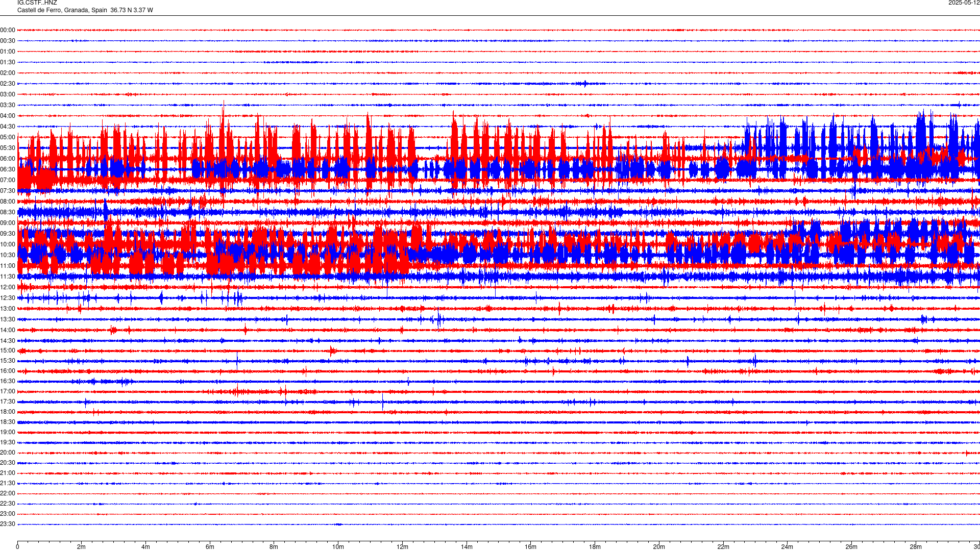Select the 11:30 time row label

tap(8, 277)
